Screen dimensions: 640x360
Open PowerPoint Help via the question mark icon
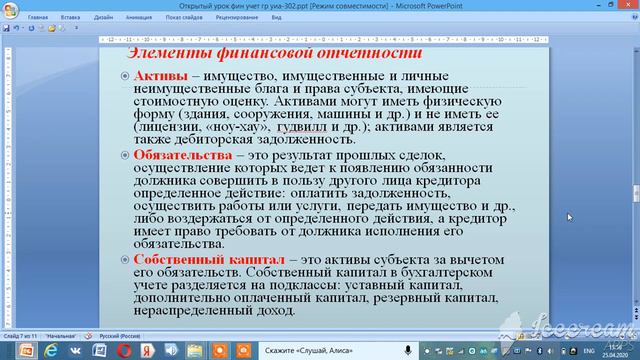(x=635, y=17)
